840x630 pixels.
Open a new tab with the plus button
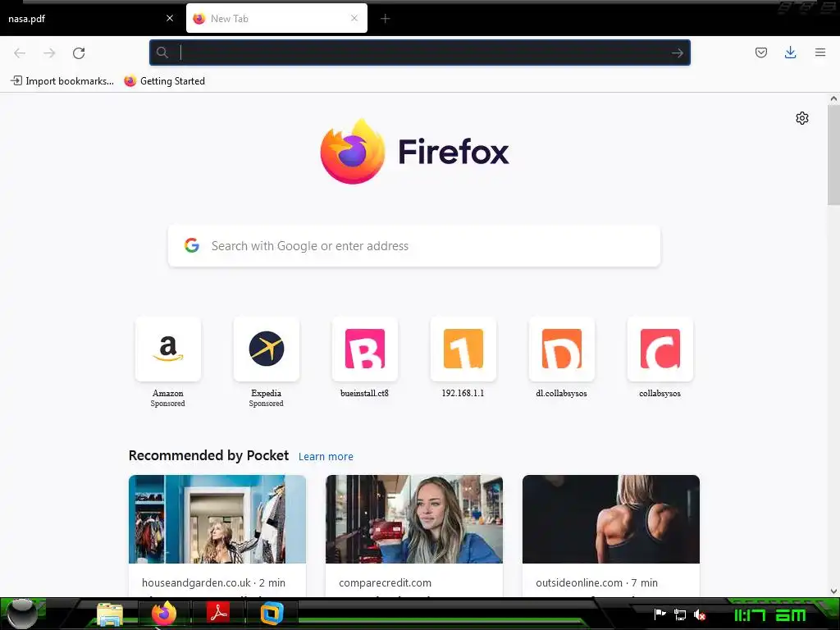(x=386, y=19)
